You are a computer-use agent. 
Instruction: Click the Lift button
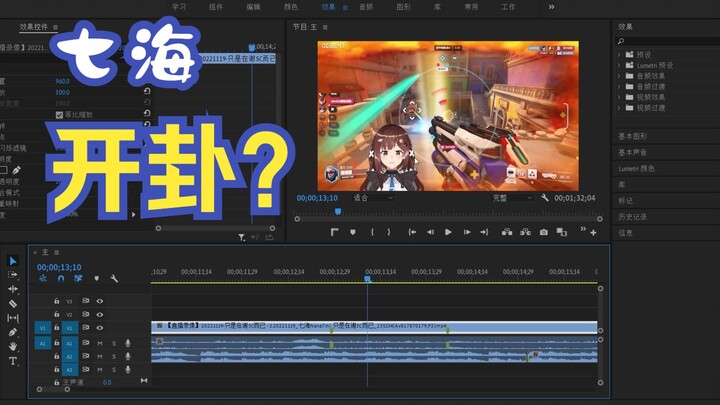pyautogui.click(x=507, y=232)
